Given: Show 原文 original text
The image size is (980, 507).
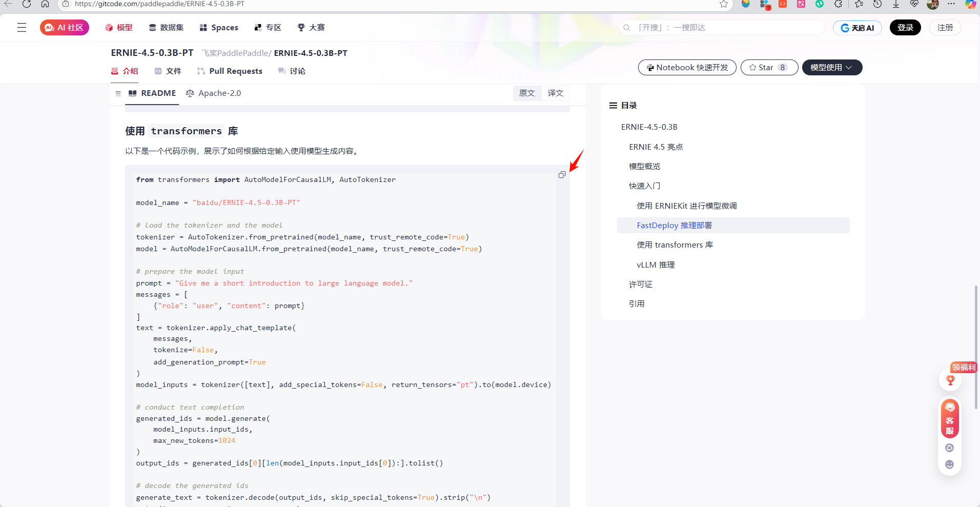Looking at the screenshot, I should pyautogui.click(x=527, y=93).
